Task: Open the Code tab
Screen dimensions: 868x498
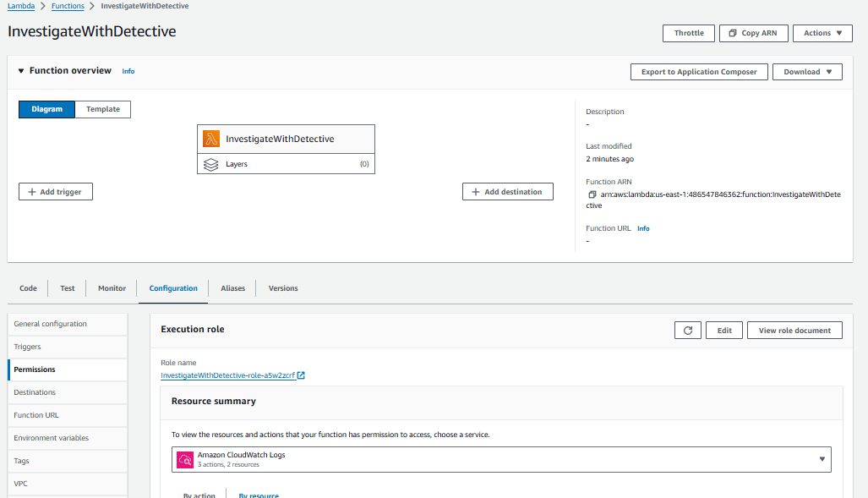Action: pyautogui.click(x=28, y=288)
